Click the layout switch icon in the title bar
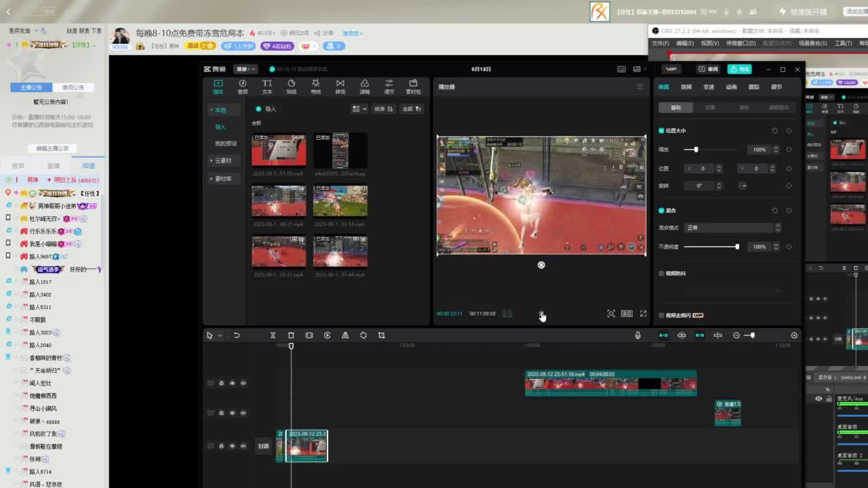This screenshot has height=488, width=868. pyautogui.click(x=637, y=69)
